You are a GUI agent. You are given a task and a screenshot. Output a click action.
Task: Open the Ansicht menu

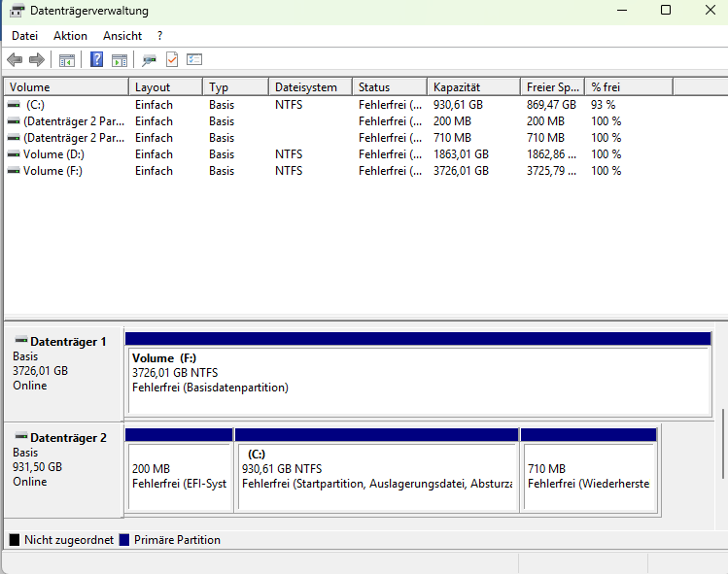tap(122, 36)
